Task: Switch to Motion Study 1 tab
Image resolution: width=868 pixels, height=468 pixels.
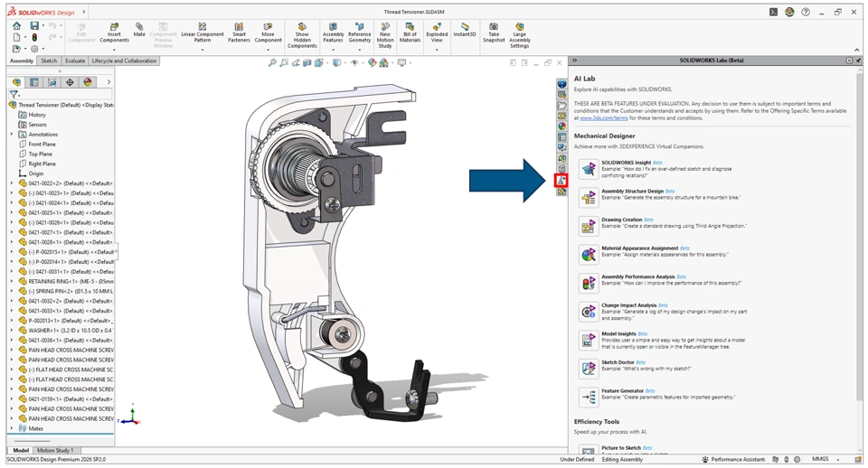Action: [x=55, y=450]
